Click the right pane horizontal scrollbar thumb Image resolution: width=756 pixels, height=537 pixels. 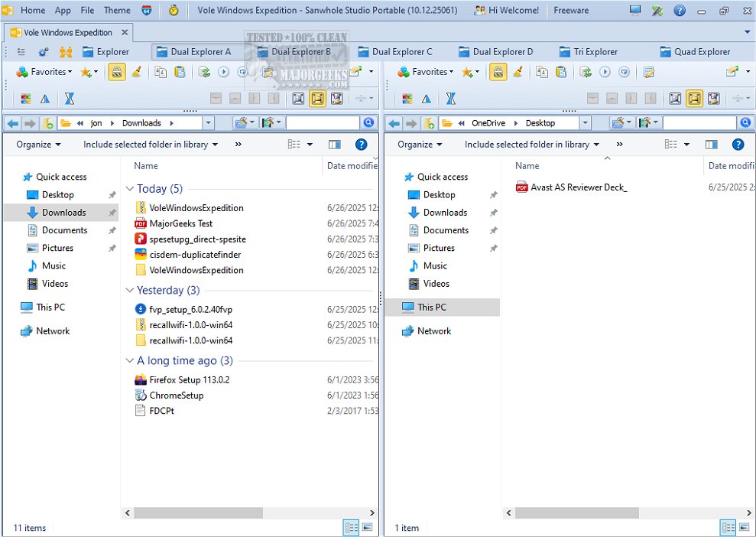click(x=576, y=513)
